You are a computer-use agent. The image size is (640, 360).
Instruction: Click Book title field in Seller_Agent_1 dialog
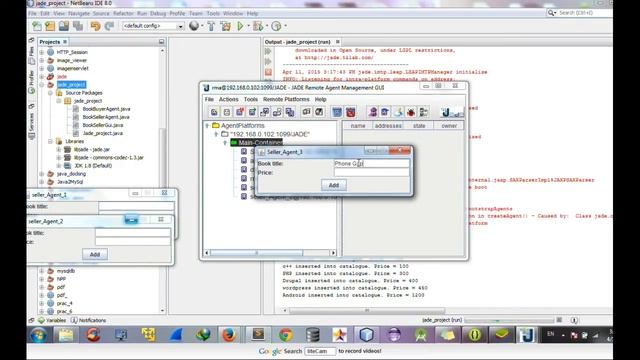(371, 164)
